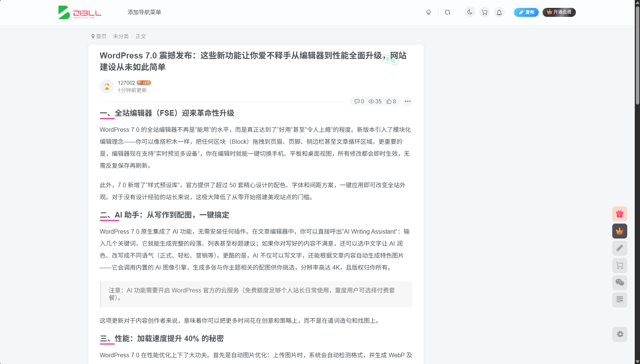Click the LV1 level badge
Screen dimensions: 640x364
[144, 83]
